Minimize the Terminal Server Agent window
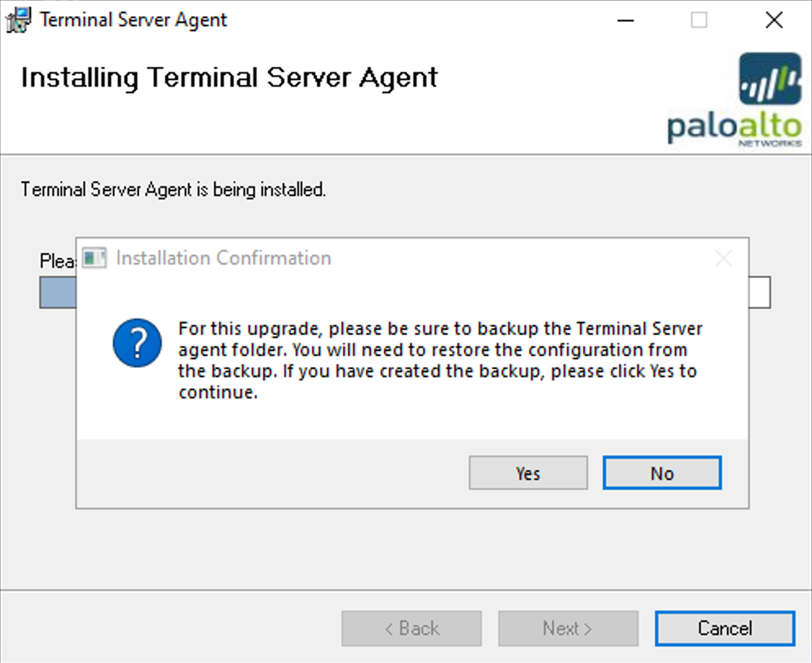The width and height of the screenshot is (812, 663). coord(625,20)
